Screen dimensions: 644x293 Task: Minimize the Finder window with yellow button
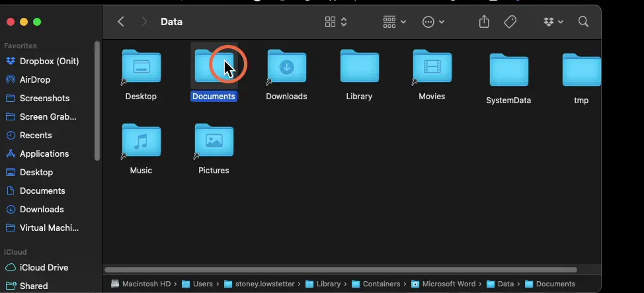point(24,22)
